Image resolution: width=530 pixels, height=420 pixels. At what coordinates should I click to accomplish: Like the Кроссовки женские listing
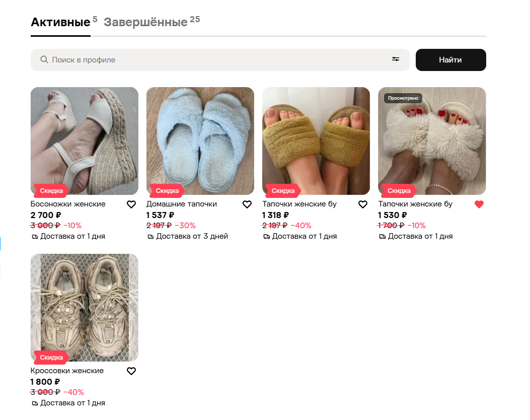coord(131,371)
